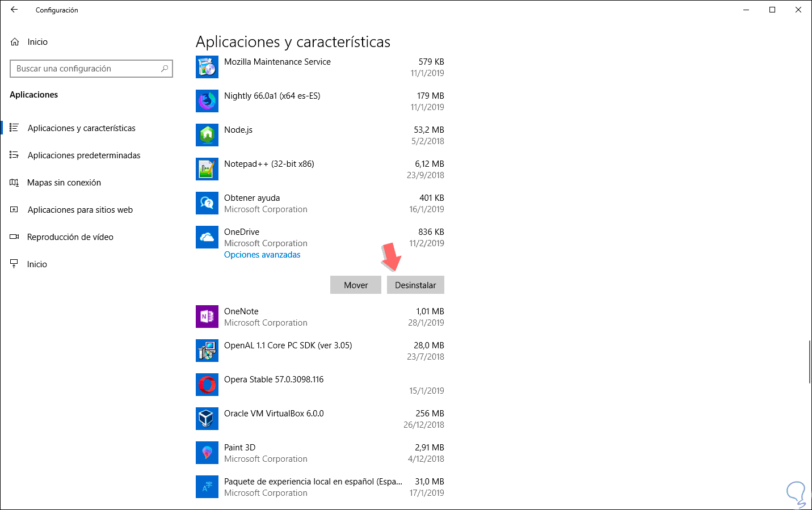This screenshot has height=510, width=812.
Task: Click the 15/1/2019 date of Opera
Action: click(x=427, y=391)
